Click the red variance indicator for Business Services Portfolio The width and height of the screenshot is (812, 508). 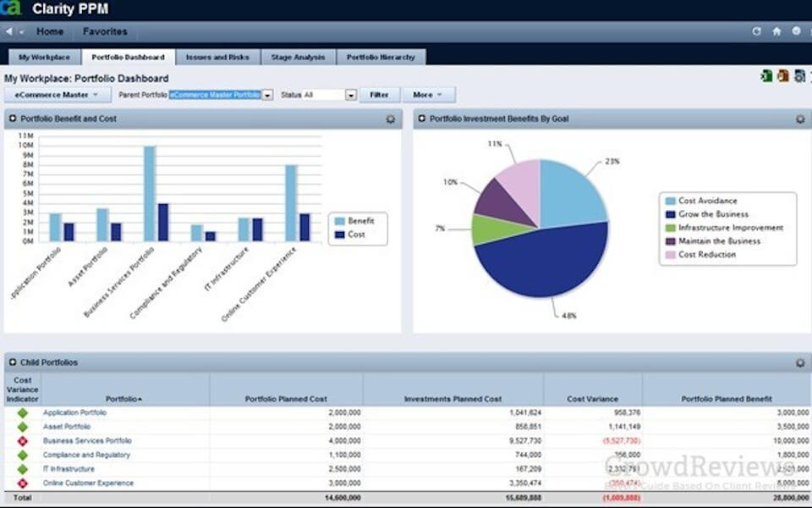point(22,440)
